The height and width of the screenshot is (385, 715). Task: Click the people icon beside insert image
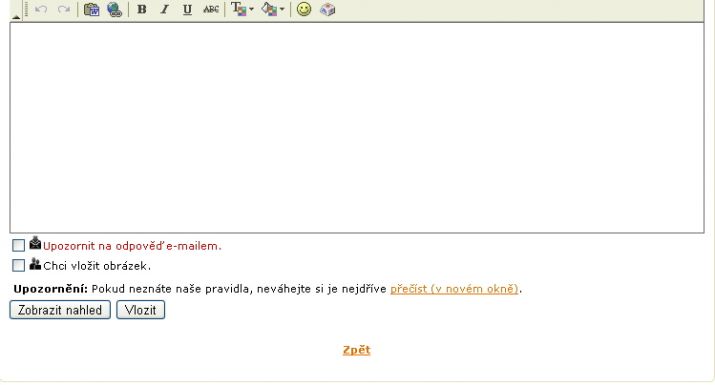pyautogui.click(x=35, y=264)
